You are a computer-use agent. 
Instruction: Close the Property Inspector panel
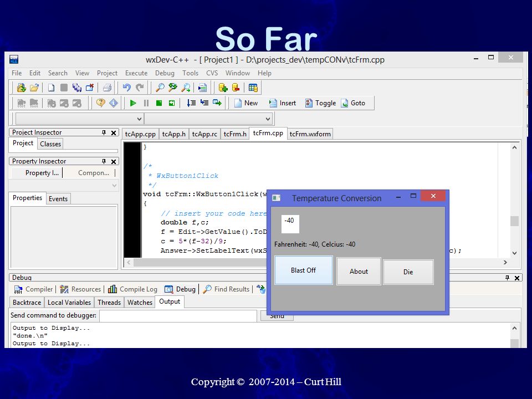coord(114,161)
